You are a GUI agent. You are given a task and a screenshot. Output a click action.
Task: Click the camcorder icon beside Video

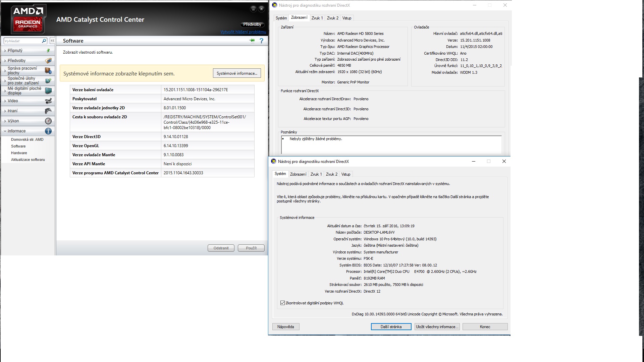pyautogui.click(x=48, y=101)
